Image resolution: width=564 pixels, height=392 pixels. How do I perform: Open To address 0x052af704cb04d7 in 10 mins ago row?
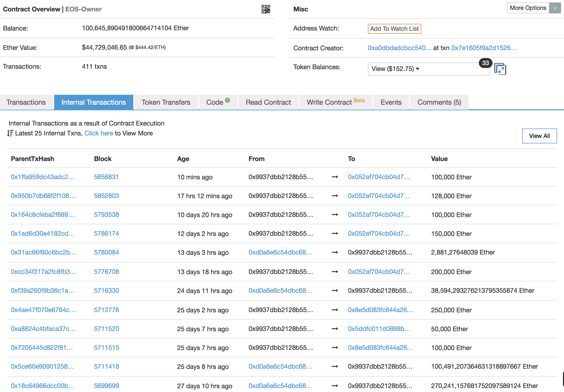pyautogui.click(x=379, y=177)
